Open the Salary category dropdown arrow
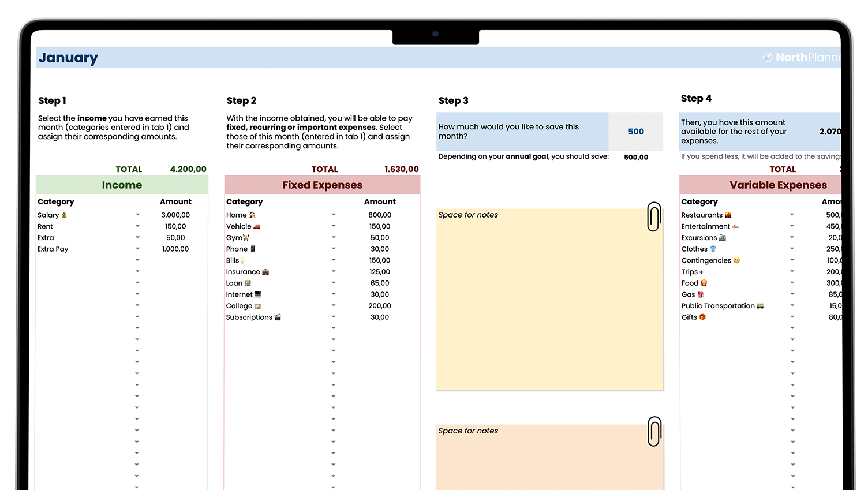Screen dimensions: 868x490 click(137, 215)
